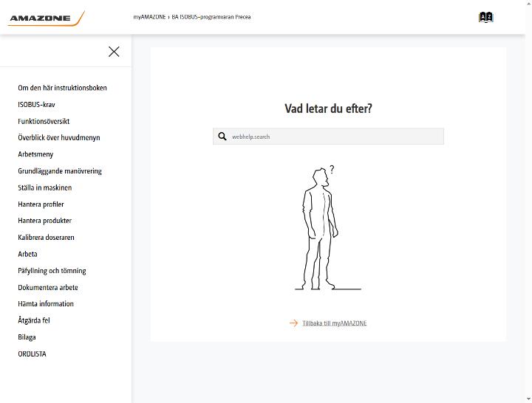Select Åtgärda fel in the sidebar
Image resolution: width=532 pixels, height=403 pixels.
[x=34, y=320]
